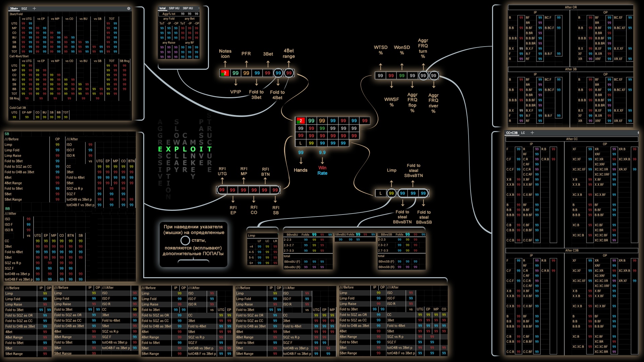Click the circled Aggr FRQ turn % stat
This screenshot has height=362, width=644.
423,76
